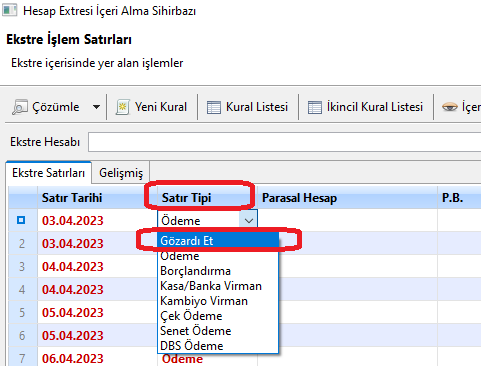Viewport: 481px width, 366px height.
Task: Click the Çözümle magnifier icon
Action: point(20,107)
